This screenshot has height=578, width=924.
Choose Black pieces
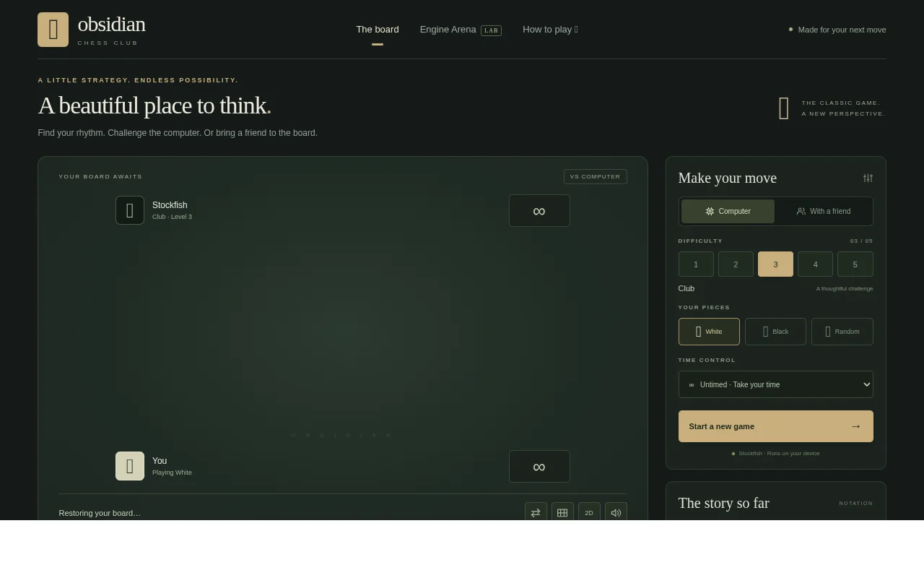(x=775, y=332)
